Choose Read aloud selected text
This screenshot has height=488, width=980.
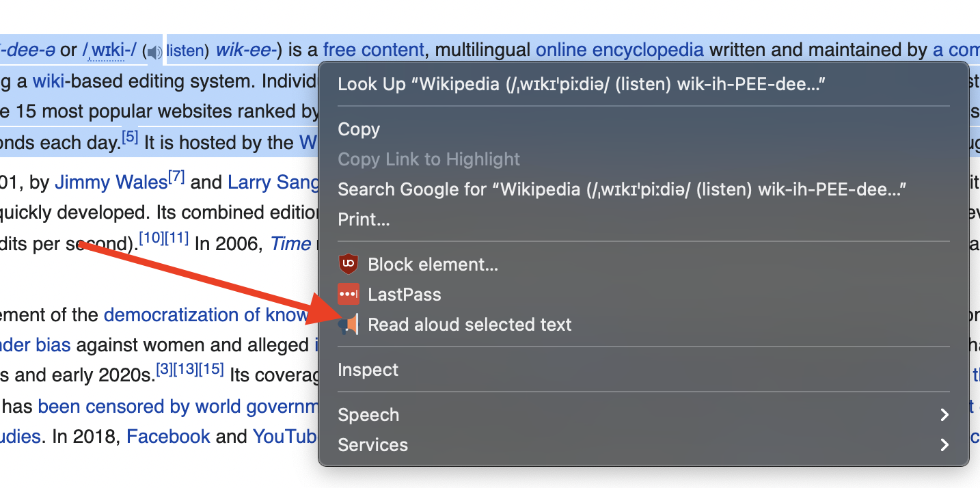click(644, 325)
